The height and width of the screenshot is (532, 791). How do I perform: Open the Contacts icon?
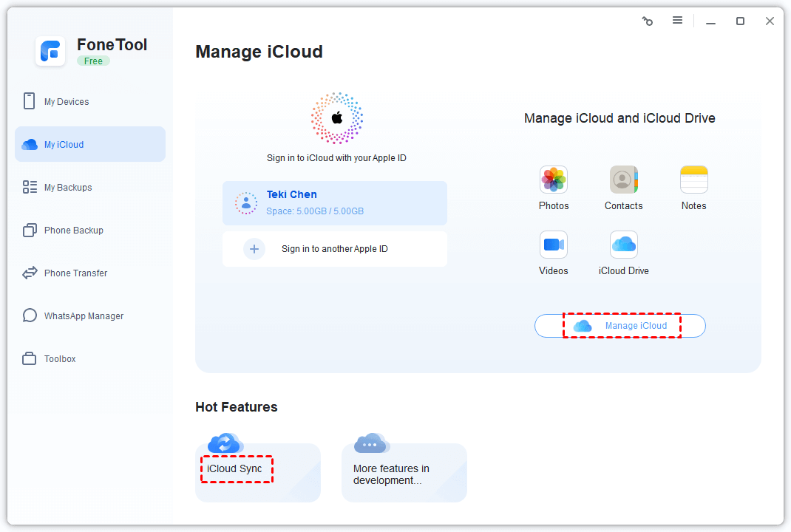pos(623,180)
